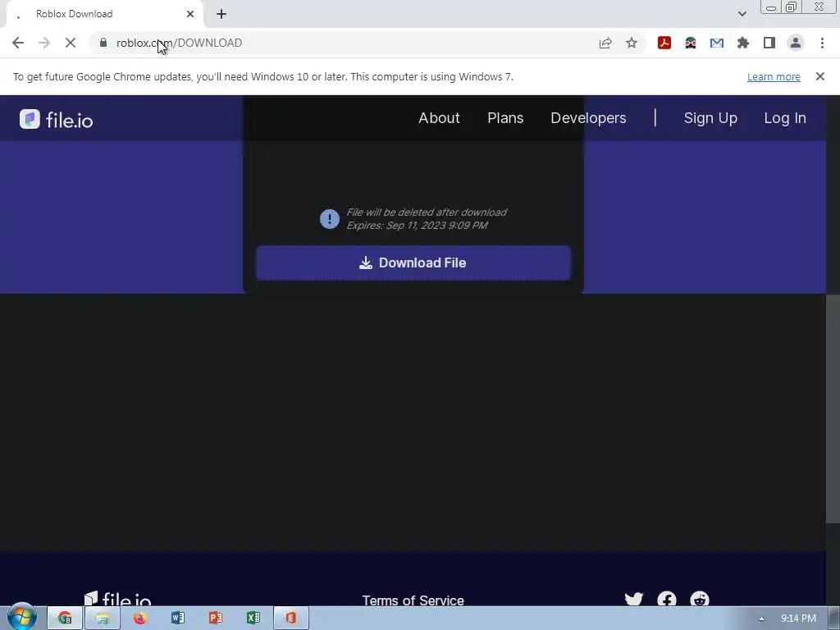Launch Excel from the taskbar
The height and width of the screenshot is (630, 840).
[x=253, y=618]
